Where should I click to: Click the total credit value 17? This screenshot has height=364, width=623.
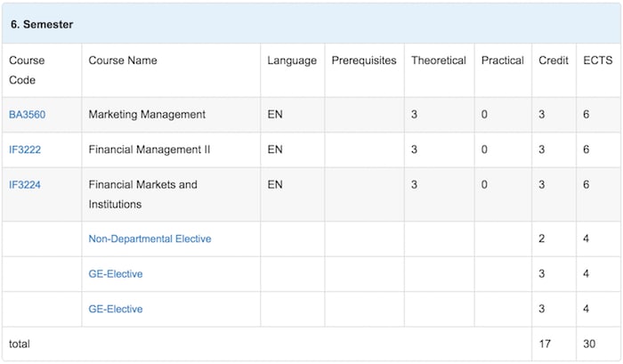tap(545, 344)
